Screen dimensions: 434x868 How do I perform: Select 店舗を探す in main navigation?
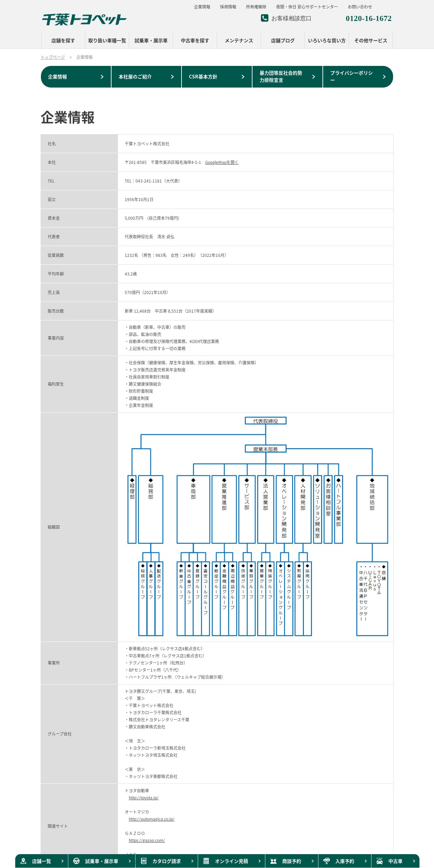click(x=63, y=41)
